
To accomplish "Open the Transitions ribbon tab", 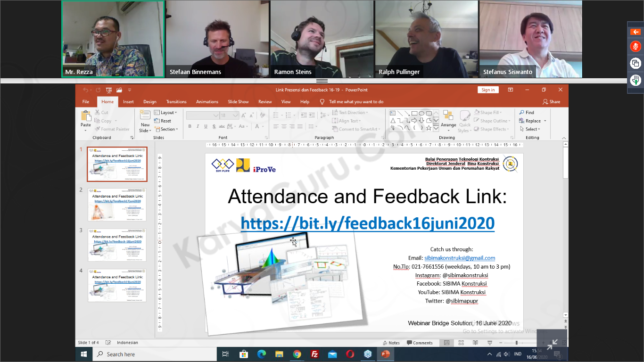I will click(176, 102).
